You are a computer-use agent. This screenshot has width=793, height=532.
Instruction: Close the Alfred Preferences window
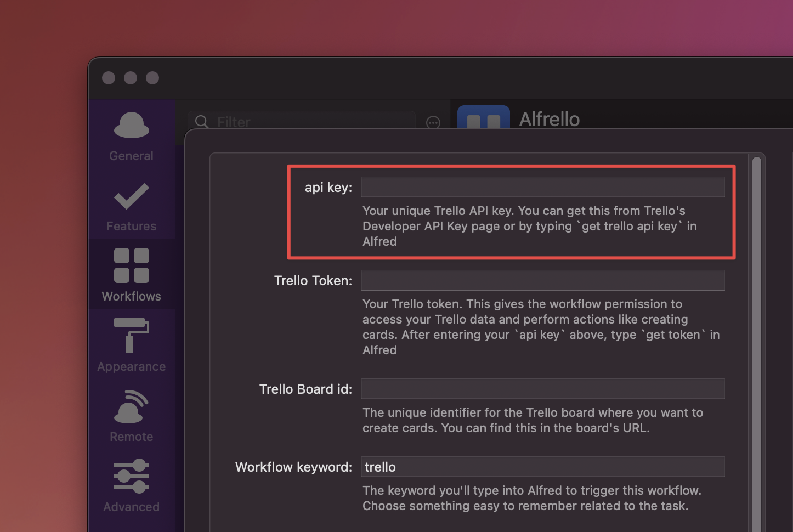[x=109, y=78]
